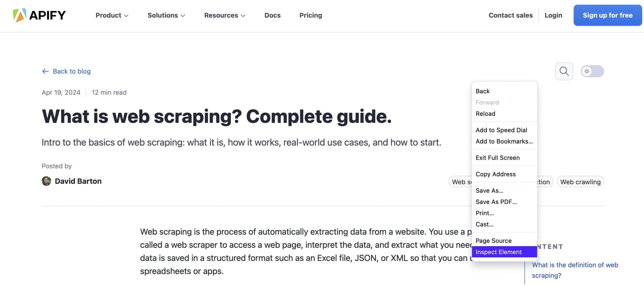Select Save As… menu entry
The width and height of the screenshot is (644, 286).
(x=504, y=191)
